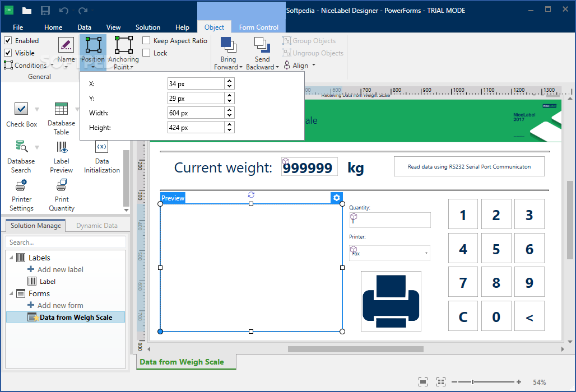Viewport: 576px width, 392px height.
Task: Click the X position input field
Action: click(x=196, y=83)
